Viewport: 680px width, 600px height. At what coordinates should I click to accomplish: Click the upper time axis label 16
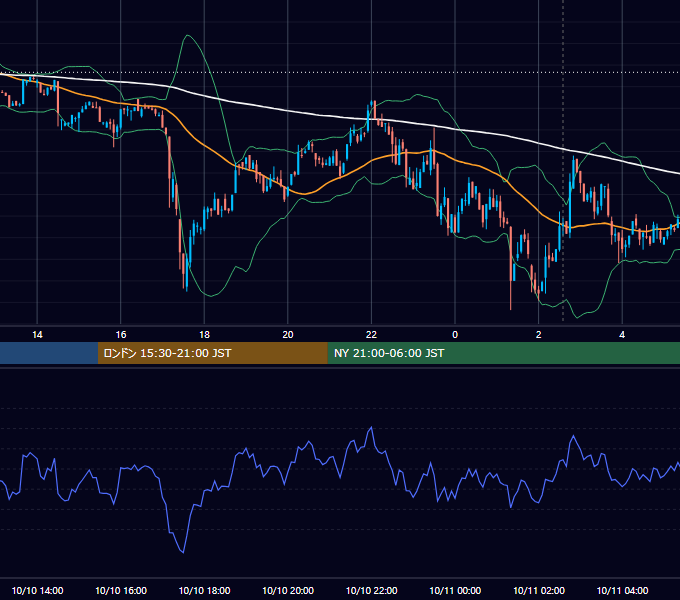click(121, 335)
